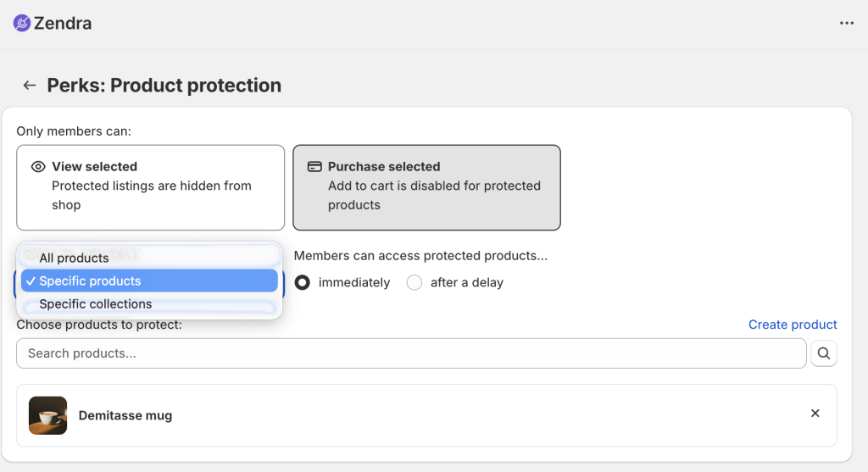
Task: Remove Demitasse mug with the X
Action: [815, 414]
